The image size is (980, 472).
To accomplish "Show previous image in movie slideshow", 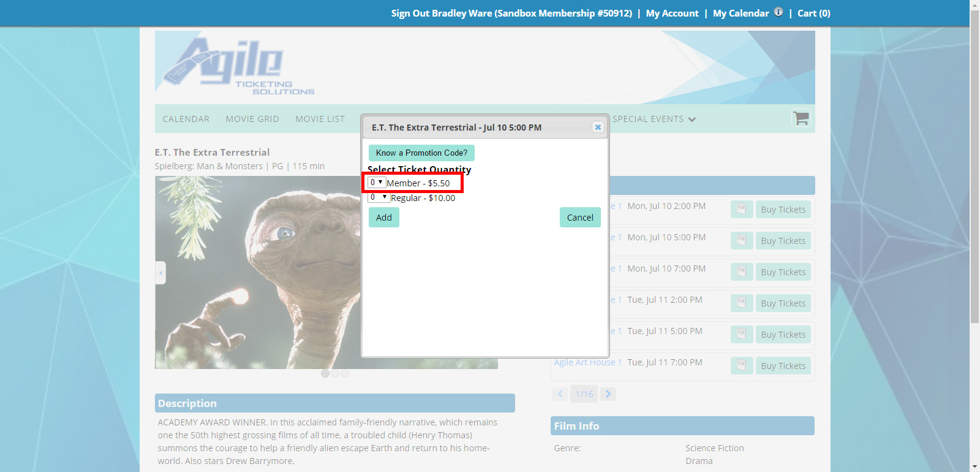I will click(x=160, y=273).
